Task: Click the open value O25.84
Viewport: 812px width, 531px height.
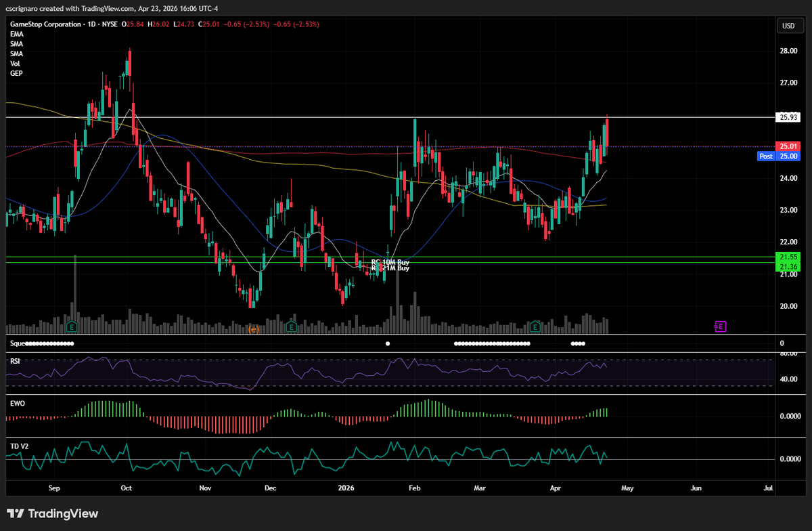Action: pyautogui.click(x=133, y=24)
